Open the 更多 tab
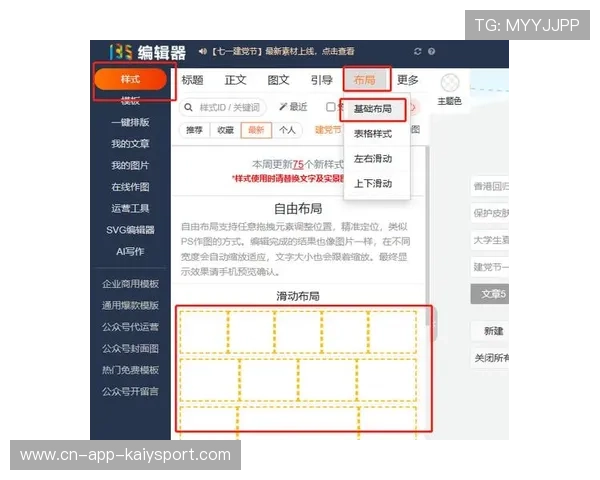Screen dimensions: 600x480 (408, 80)
